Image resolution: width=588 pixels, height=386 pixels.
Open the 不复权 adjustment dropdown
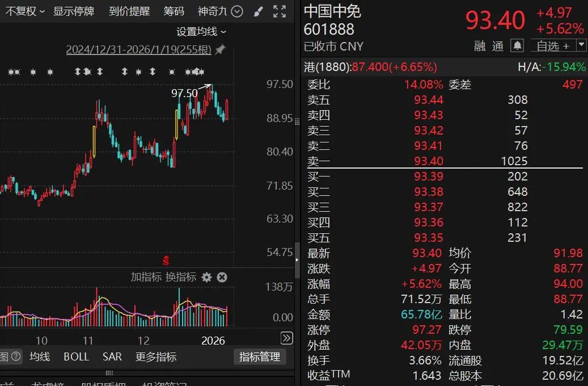click(25, 11)
